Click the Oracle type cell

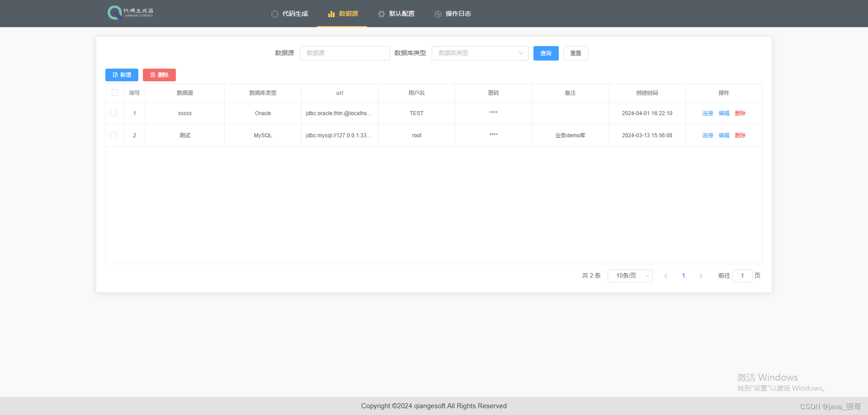pyautogui.click(x=263, y=113)
